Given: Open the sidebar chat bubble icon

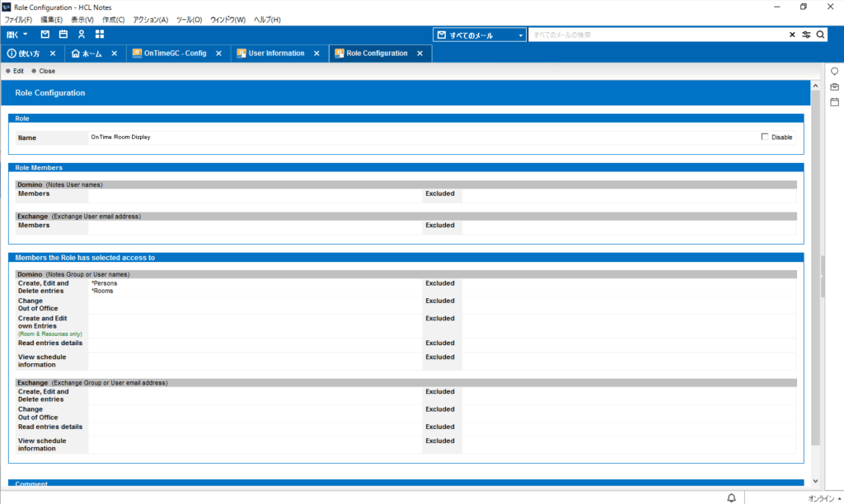Looking at the screenshot, I should pos(834,72).
